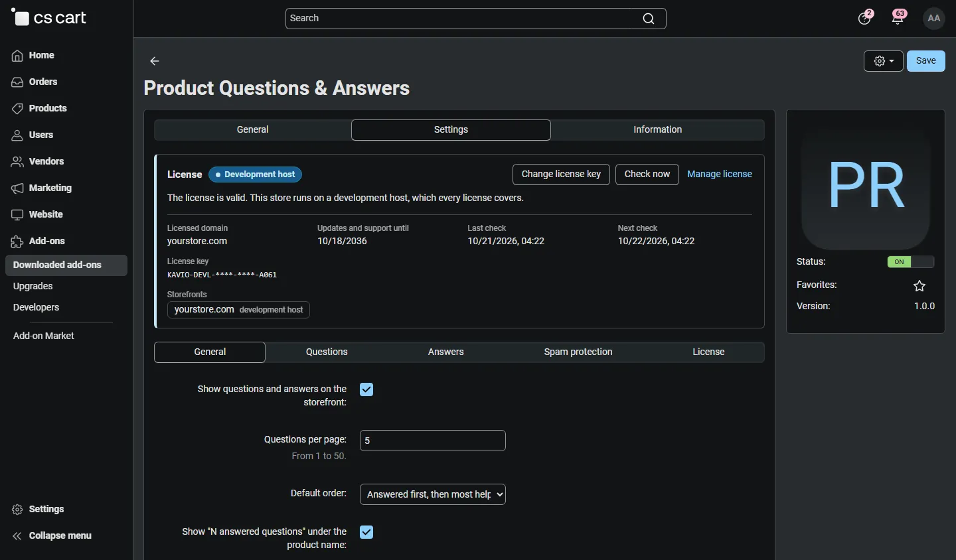
Task: Click the Development host badge
Action: pos(256,175)
